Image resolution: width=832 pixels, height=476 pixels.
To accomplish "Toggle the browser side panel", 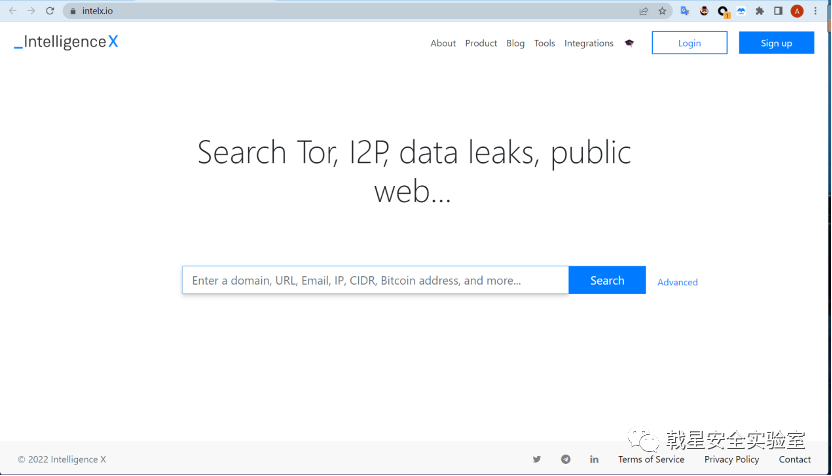I will 778,11.
